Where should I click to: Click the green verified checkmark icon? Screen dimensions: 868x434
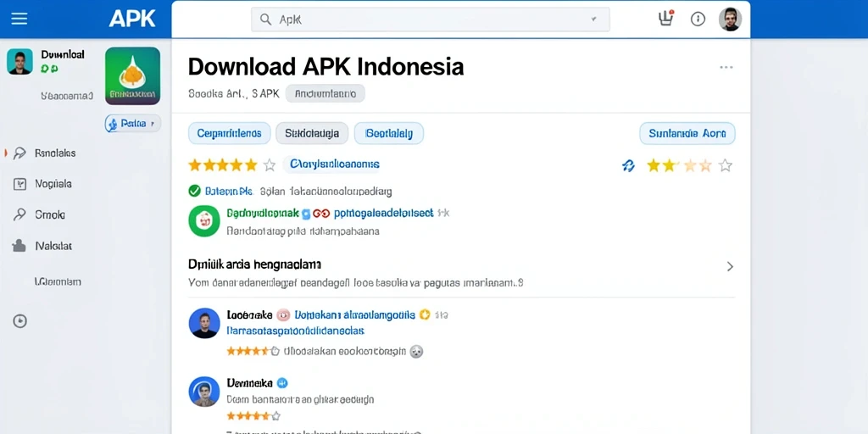pyautogui.click(x=194, y=191)
